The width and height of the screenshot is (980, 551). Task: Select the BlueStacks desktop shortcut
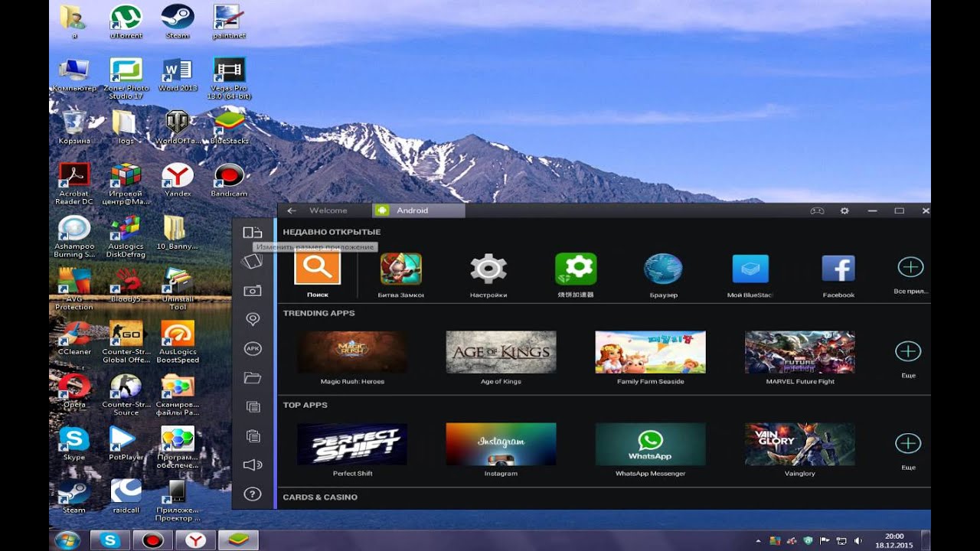coord(229,127)
